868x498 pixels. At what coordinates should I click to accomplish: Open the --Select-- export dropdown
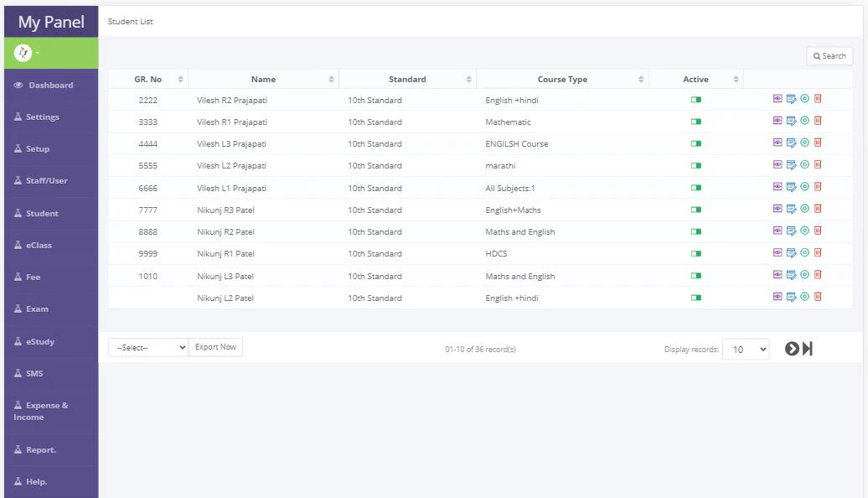click(x=147, y=346)
